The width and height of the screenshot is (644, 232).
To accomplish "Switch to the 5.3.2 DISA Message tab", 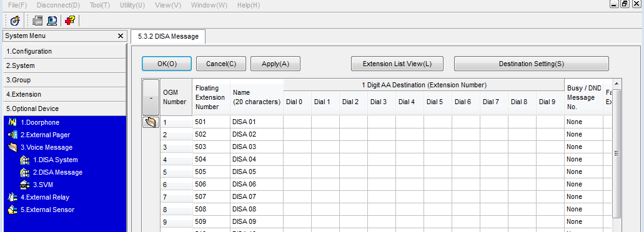I will 169,36.
